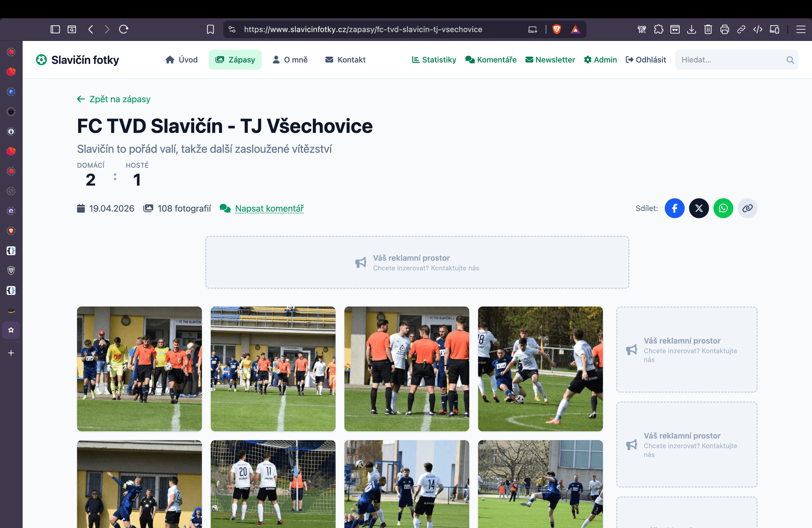Screen dimensions: 812x528
Task: Click the address bar URL
Action: [363, 29]
